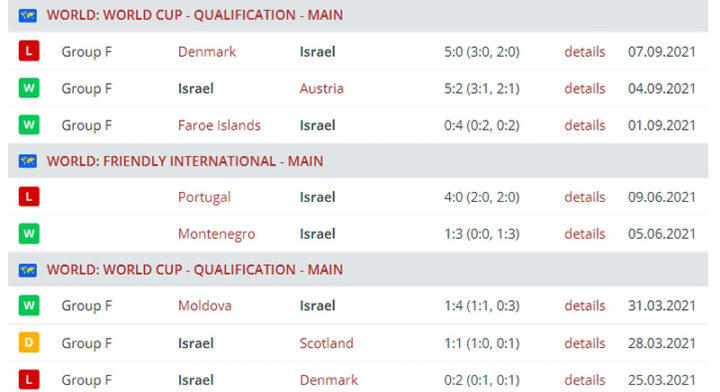Open the Faroe Islands team link
Viewport: 720px width, 392px height.
[x=219, y=125]
